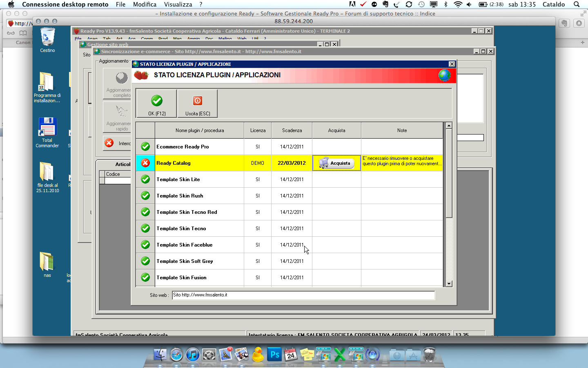Click the Spotlight search magnifier icon
The image size is (588, 368).
[577, 4]
